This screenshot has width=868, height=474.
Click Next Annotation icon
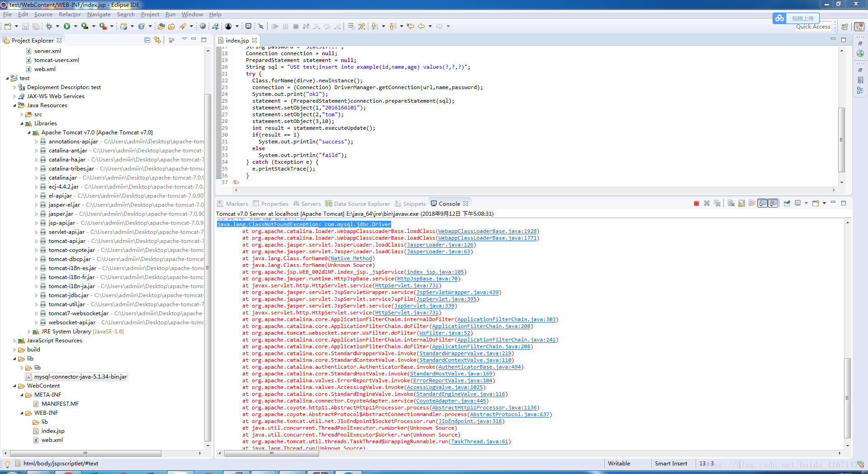374,26
